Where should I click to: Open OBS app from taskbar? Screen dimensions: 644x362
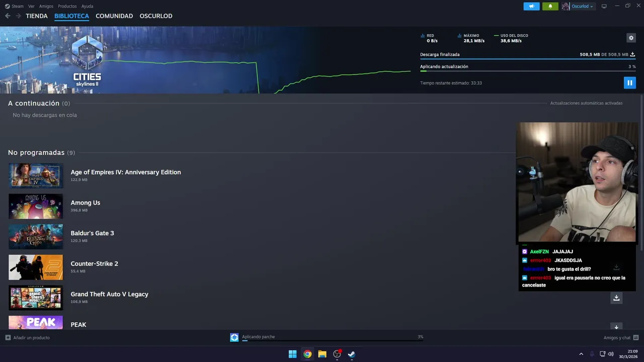click(337, 354)
